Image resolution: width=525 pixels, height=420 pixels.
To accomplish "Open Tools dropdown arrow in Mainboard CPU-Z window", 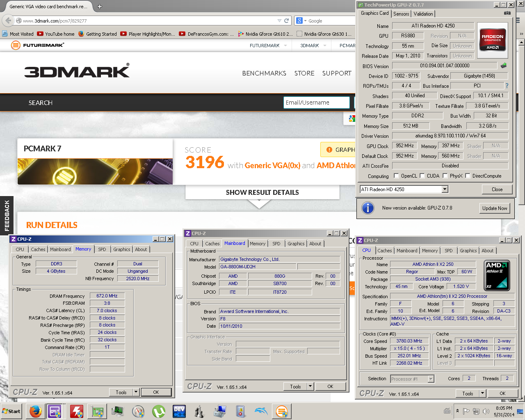I will tap(310, 386).
